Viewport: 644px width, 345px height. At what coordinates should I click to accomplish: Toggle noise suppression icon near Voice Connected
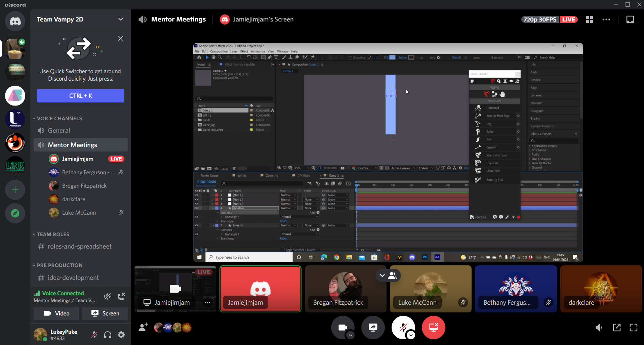click(108, 296)
